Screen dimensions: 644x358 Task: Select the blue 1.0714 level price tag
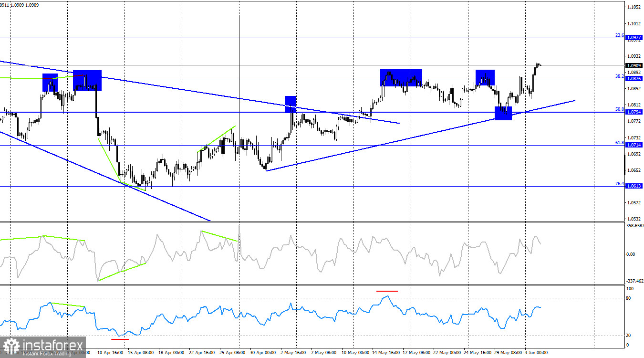634,145
